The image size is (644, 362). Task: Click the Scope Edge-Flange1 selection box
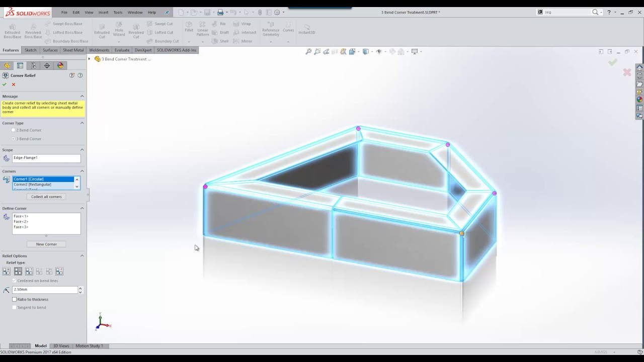(46, 158)
